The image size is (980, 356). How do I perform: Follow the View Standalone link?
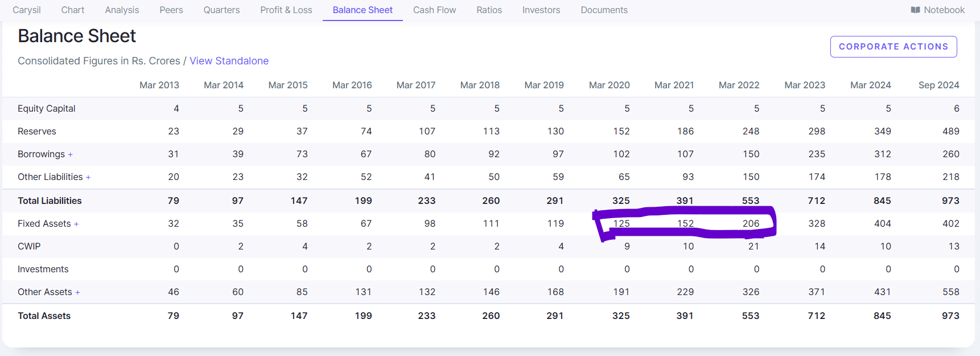tap(229, 61)
